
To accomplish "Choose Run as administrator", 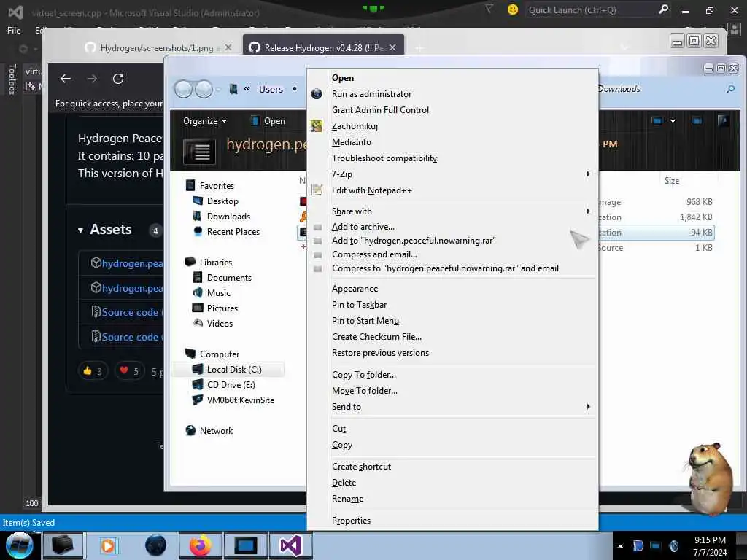I will click(x=371, y=94).
